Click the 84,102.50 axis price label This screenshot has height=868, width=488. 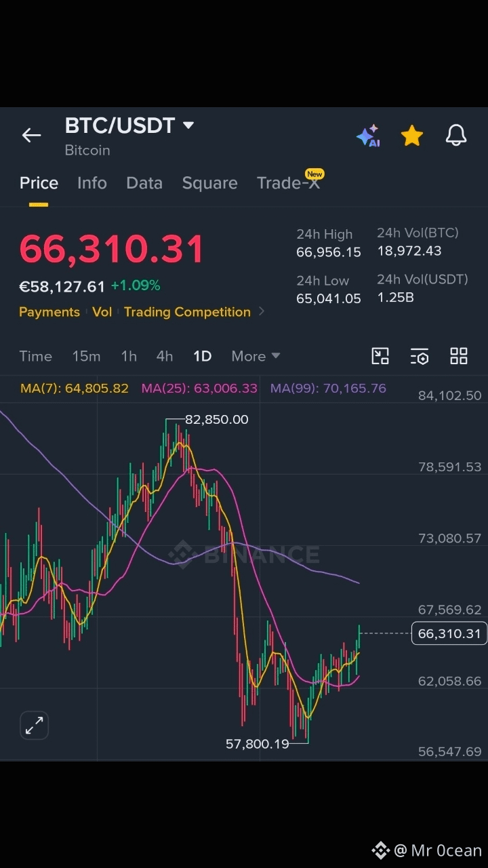(450, 395)
